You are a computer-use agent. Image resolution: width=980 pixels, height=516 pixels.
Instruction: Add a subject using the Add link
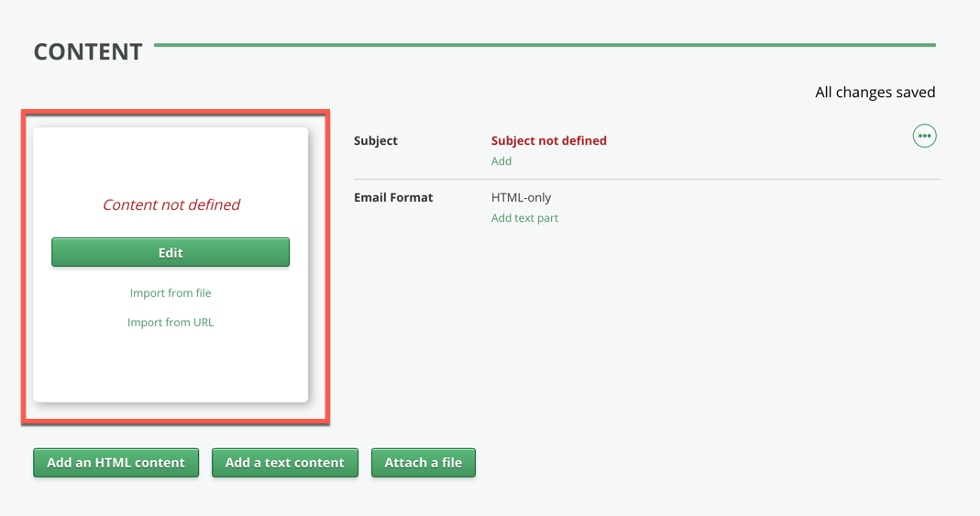501,161
